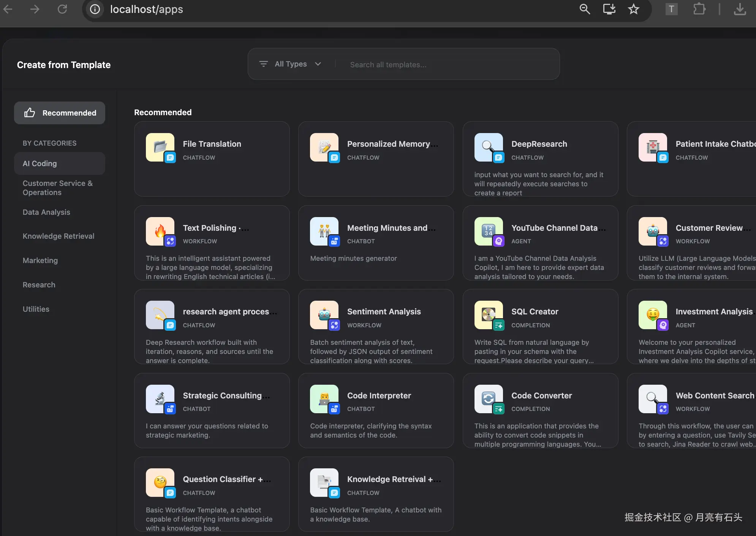Click the Text Polishing fire icon

pos(160,231)
